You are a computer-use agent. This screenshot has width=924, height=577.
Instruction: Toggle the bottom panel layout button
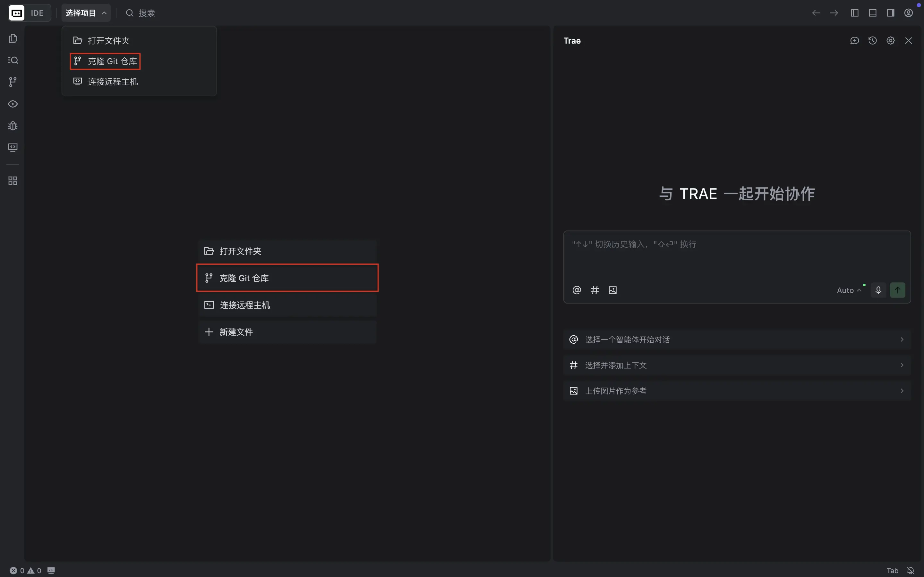[872, 13]
